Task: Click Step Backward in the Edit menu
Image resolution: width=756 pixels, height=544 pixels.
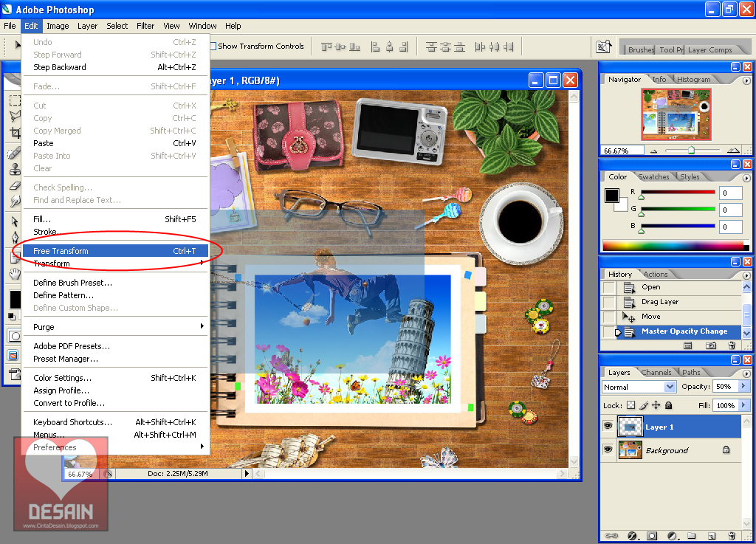Action: 116,67
